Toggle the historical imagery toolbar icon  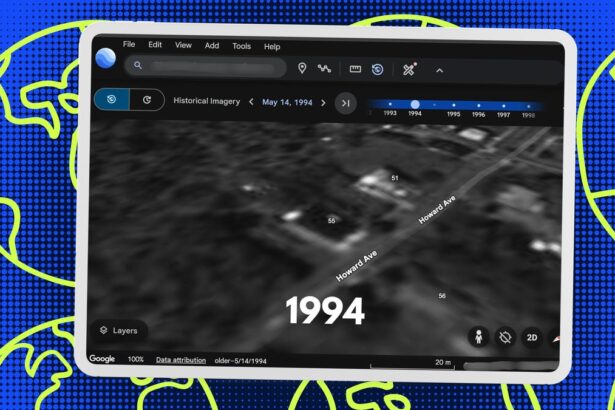[377, 69]
